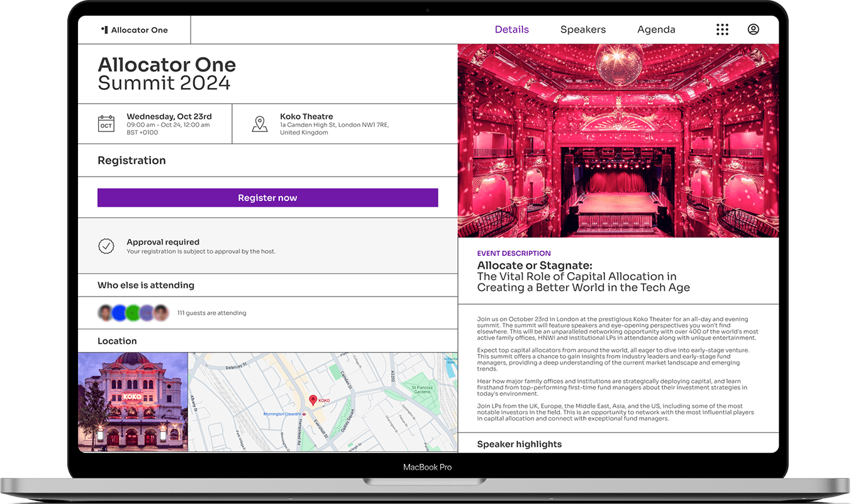Click the Allocate or Stagnate title
This screenshot has height=504, width=858.
535,265
